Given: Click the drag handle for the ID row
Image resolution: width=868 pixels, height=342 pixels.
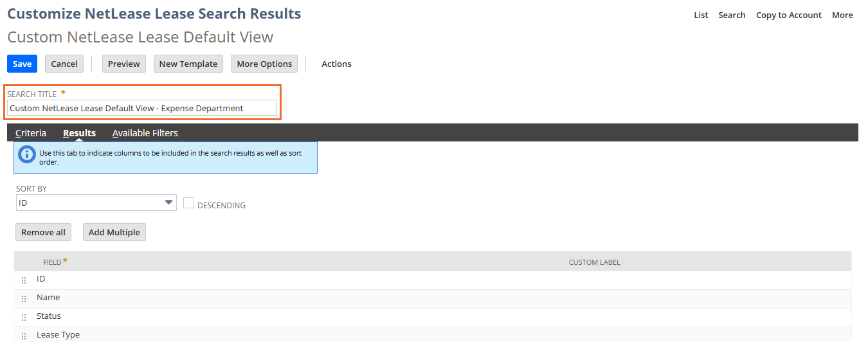Looking at the screenshot, I should [24, 280].
